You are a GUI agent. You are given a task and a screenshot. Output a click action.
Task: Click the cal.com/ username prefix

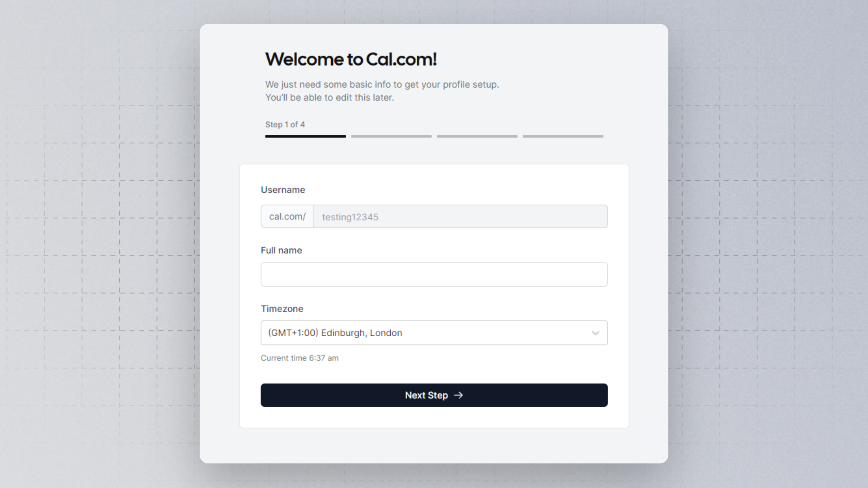(288, 217)
